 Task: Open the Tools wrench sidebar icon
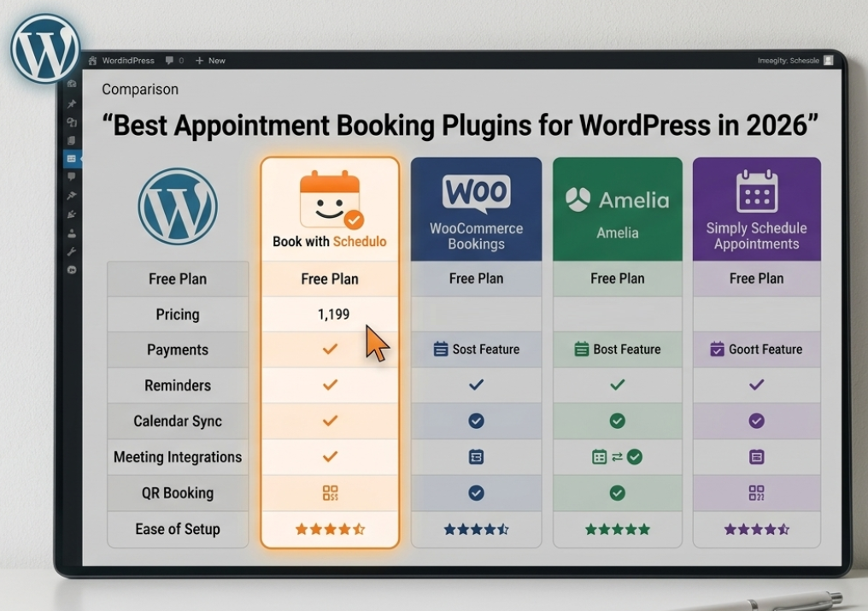click(x=72, y=251)
